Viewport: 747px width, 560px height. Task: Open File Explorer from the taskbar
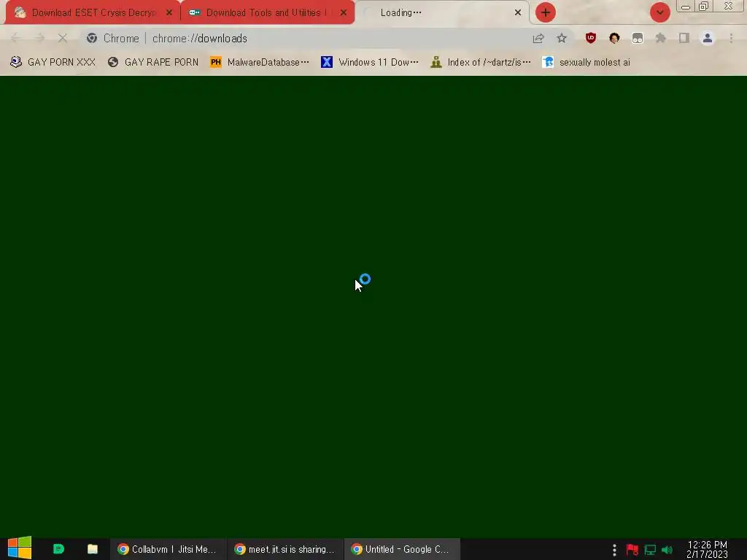[x=93, y=549]
